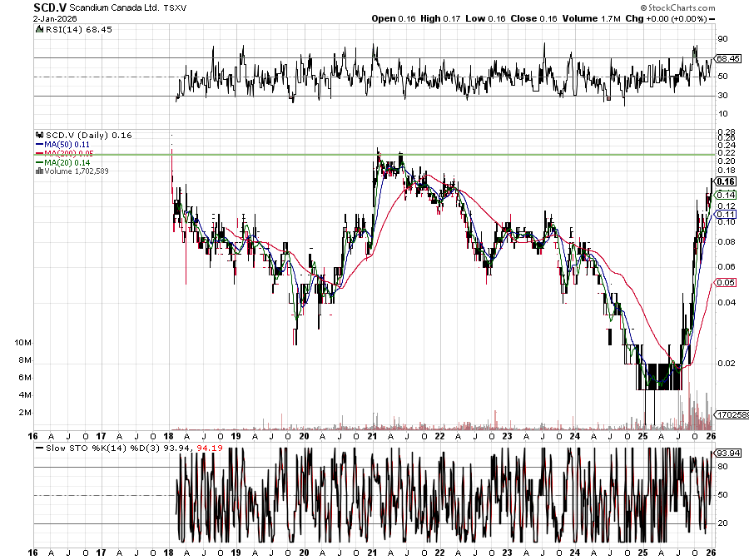Click the 6M volume axis label
The image size is (749, 560).
[x=25, y=378]
